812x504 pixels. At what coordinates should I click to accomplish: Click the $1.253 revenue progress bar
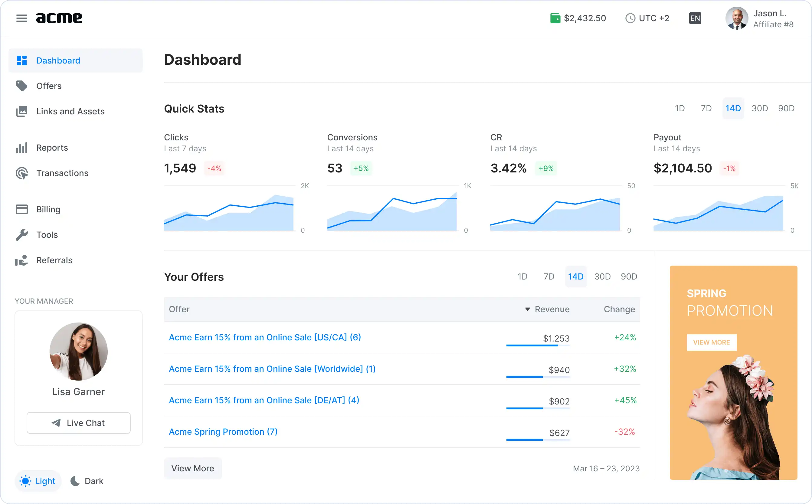[537, 345]
